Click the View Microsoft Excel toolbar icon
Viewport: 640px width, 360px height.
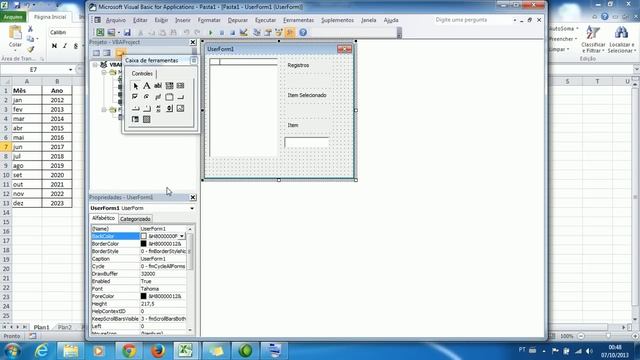[x=100, y=33]
